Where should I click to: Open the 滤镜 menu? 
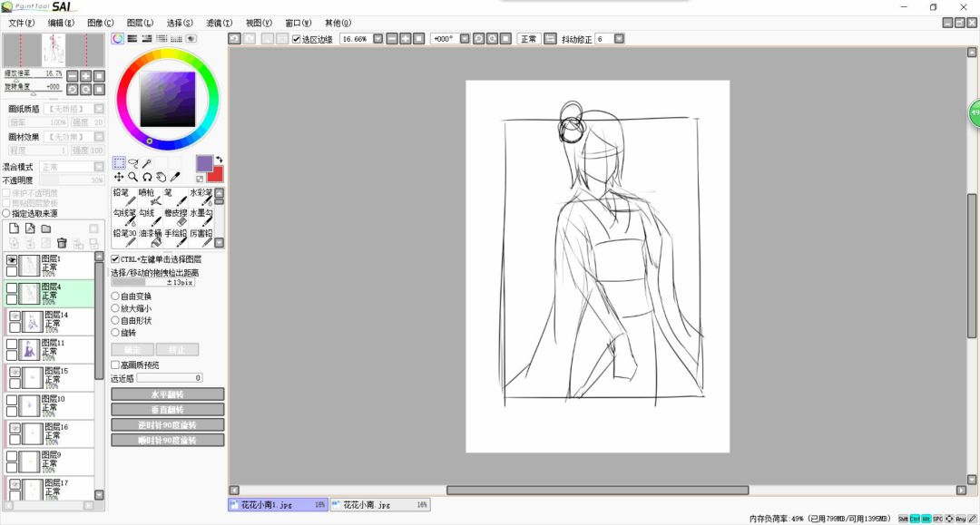[219, 23]
